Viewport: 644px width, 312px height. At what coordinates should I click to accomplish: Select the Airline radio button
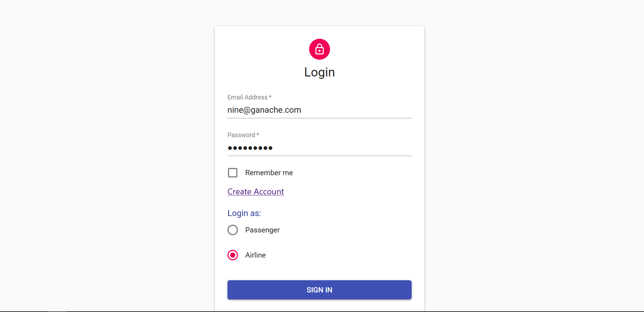(x=233, y=255)
